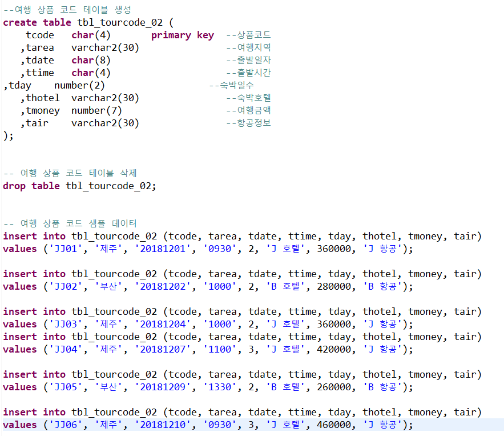Click the '20181210' date value
504x436 pixels.
pyautogui.click(x=163, y=425)
